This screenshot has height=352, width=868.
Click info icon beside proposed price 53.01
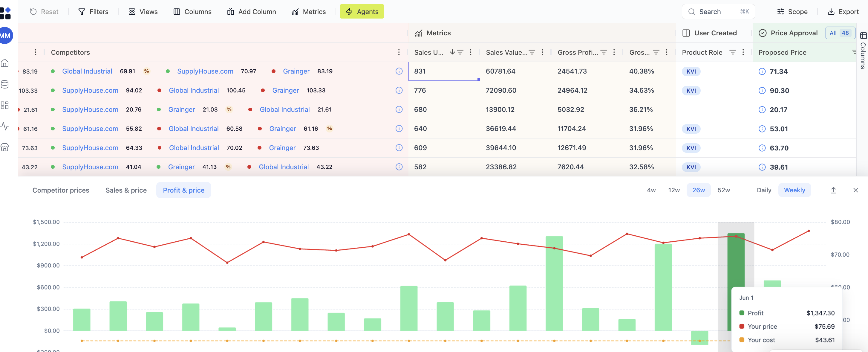(x=762, y=129)
